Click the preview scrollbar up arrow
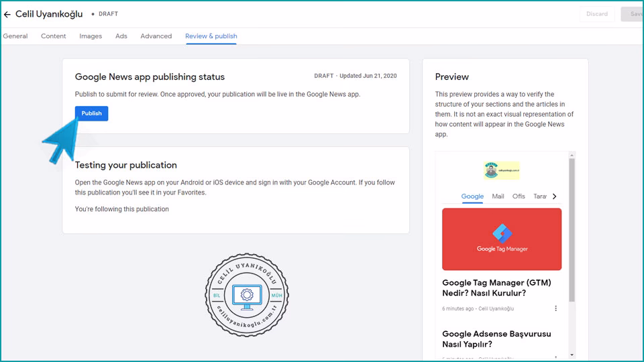 (x=572, y=156)
